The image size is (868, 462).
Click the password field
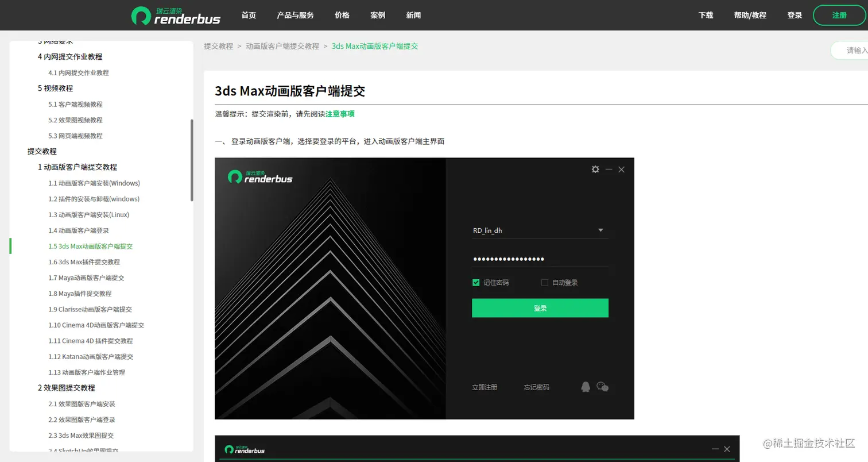pos(540,259)
